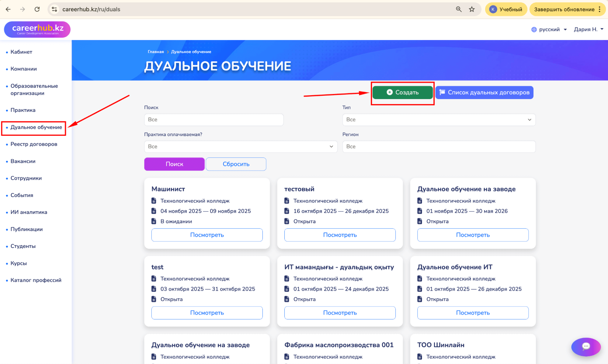
Task: Click Посмотреть on Машинист card
Action: 207,235
